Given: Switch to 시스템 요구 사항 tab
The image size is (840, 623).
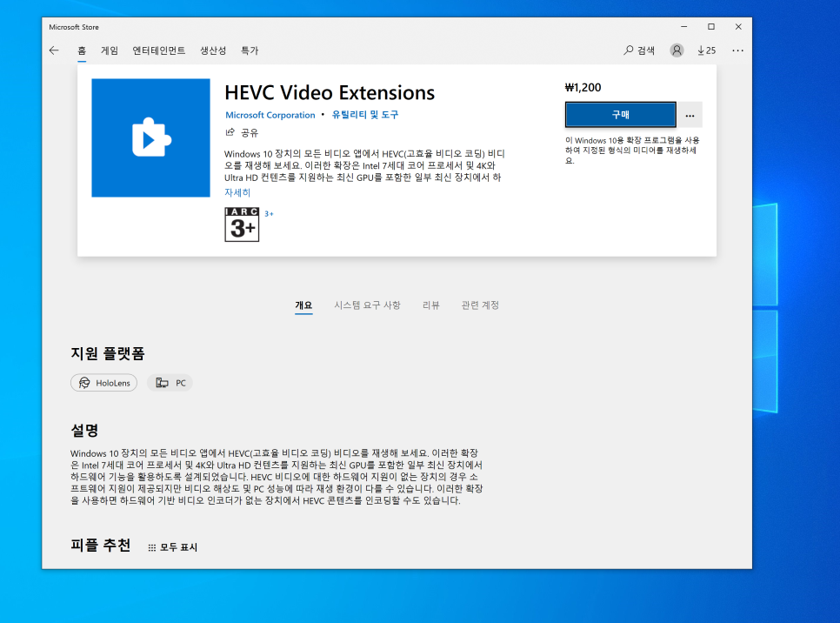Looking at the screenshot, I should pyautogui.click(x=367, y=305).
